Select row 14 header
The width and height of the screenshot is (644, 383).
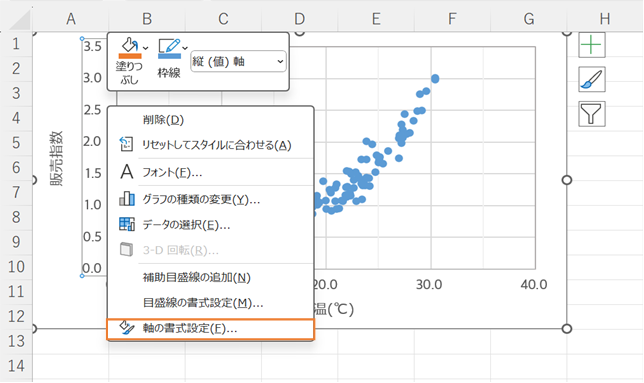pos(16,365)
